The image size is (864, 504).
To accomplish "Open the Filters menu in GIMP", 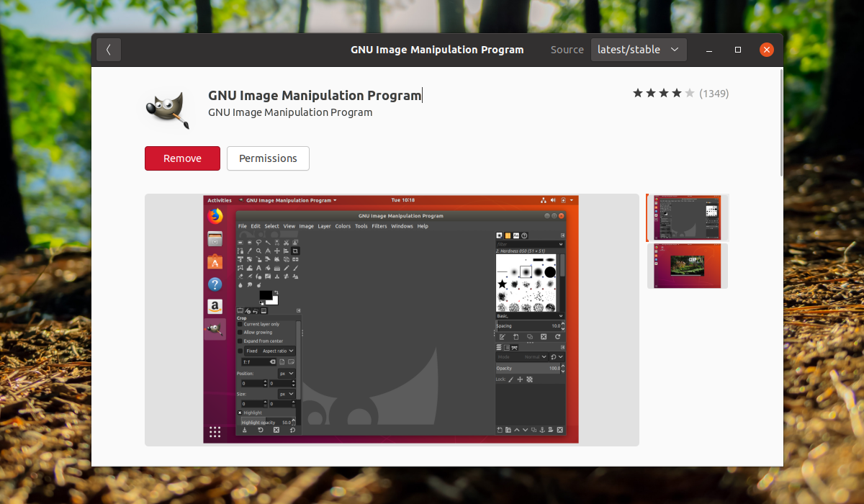I will (379, 226).
